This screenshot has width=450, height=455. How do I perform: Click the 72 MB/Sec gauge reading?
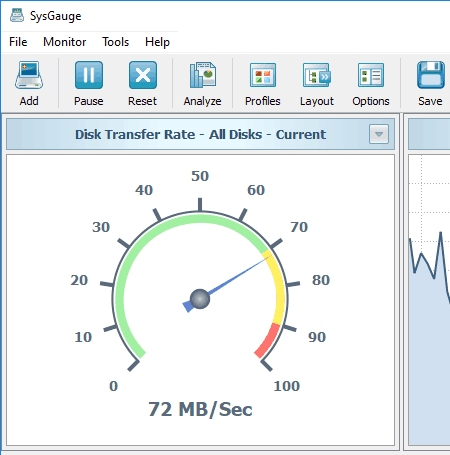click(x=200, y=409)
